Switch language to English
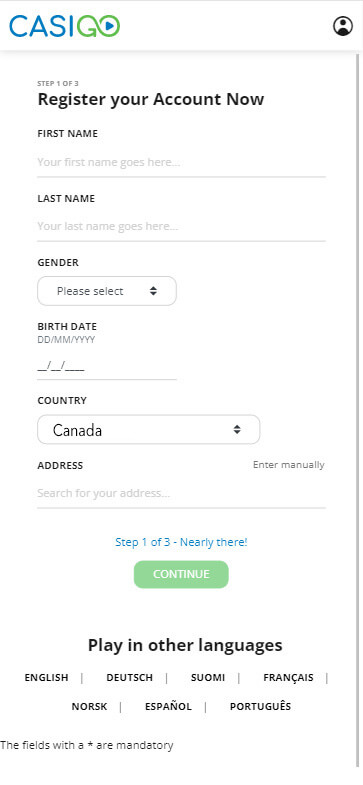 [46, 678]
